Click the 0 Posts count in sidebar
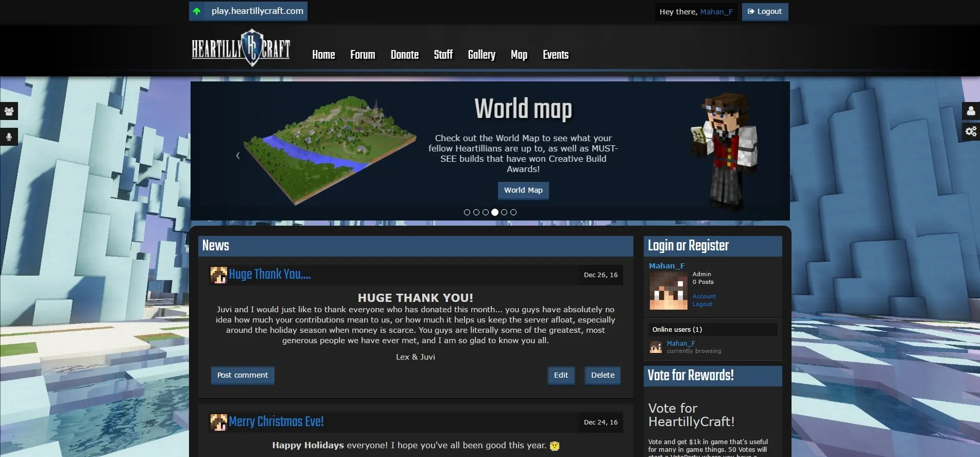 click(703, 282)
